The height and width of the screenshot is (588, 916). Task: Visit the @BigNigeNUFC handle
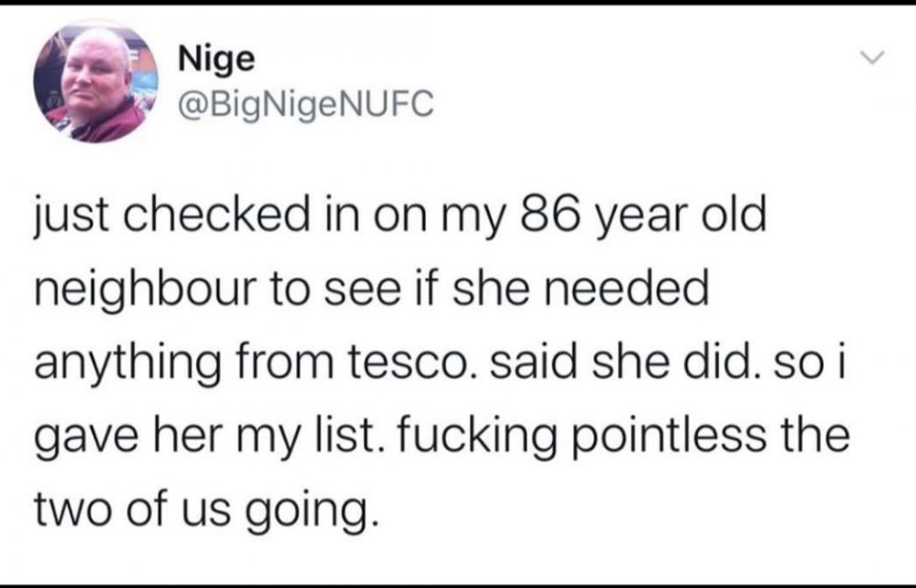coord(306,103)
